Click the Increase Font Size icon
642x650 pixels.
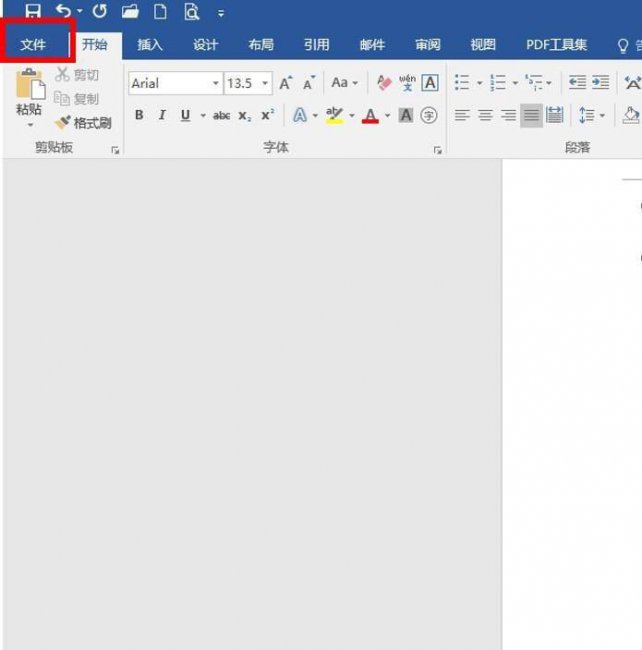coord(286,83)
